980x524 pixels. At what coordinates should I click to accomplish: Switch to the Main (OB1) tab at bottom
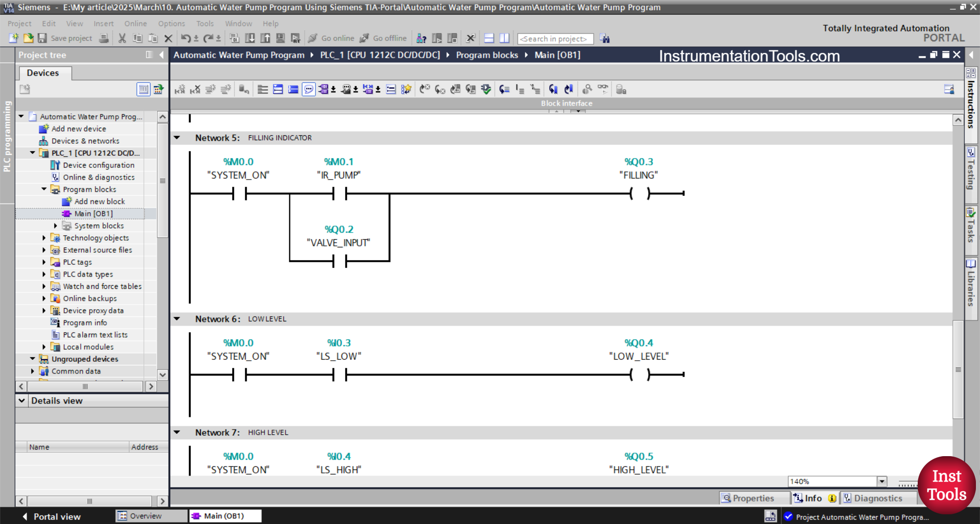tap(225, 516)
